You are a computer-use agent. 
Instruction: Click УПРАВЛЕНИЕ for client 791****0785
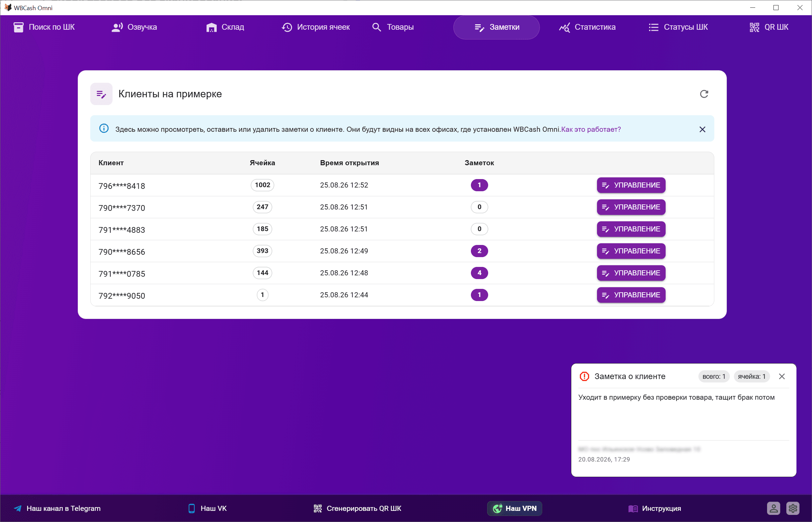631,273
